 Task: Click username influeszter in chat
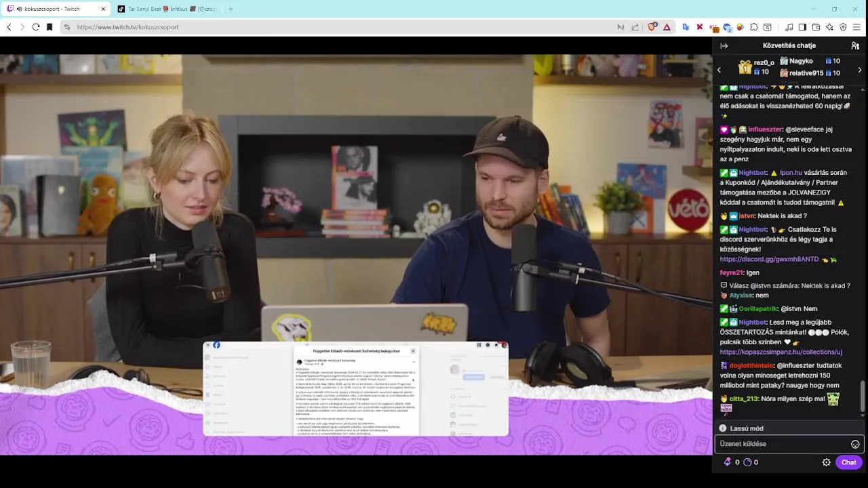coord(765,129)
